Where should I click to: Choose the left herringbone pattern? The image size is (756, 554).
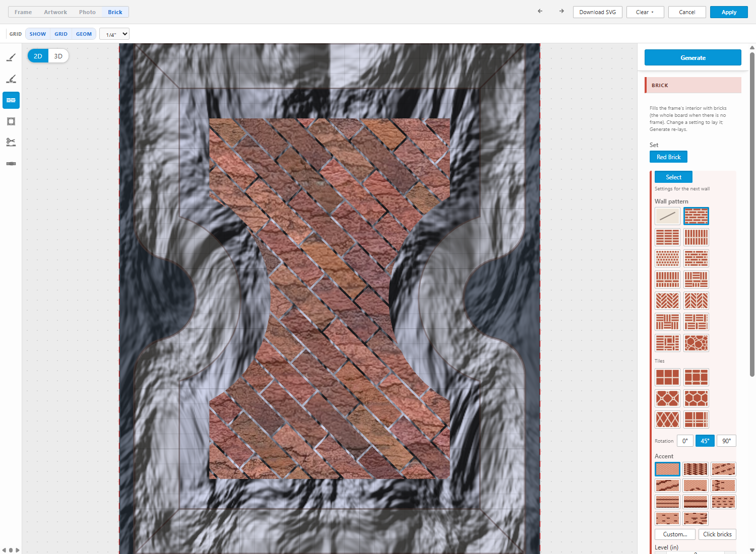(667, 301)
